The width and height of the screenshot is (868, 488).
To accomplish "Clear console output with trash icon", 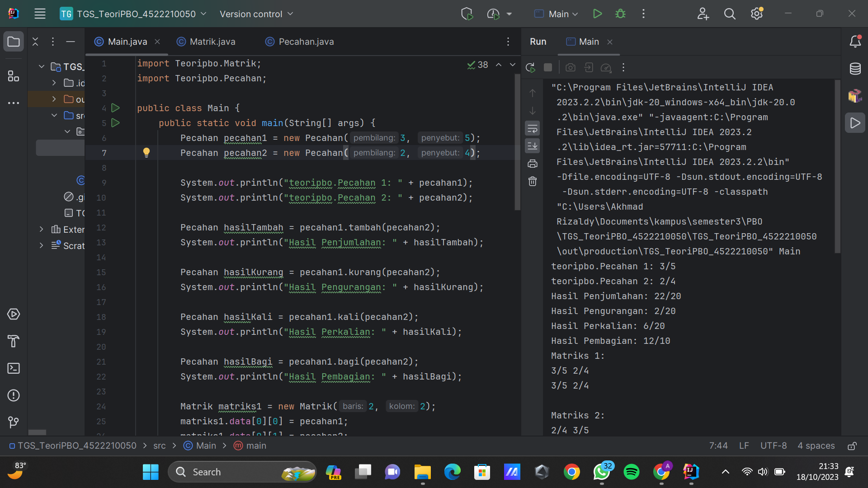I will click(x=533, y=182).
